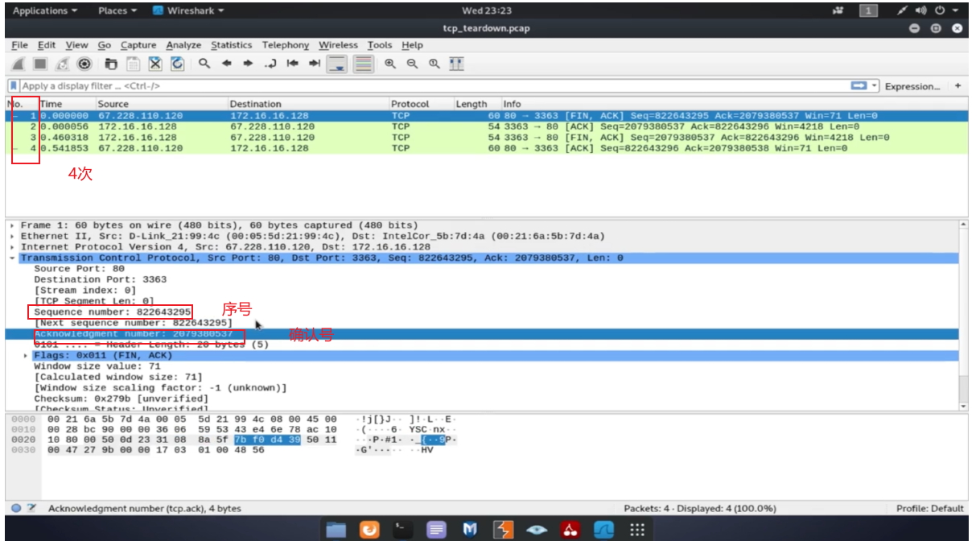Open capture file properties icon in status bar
This screenshot has width=980, height=541.
[32, 508]
